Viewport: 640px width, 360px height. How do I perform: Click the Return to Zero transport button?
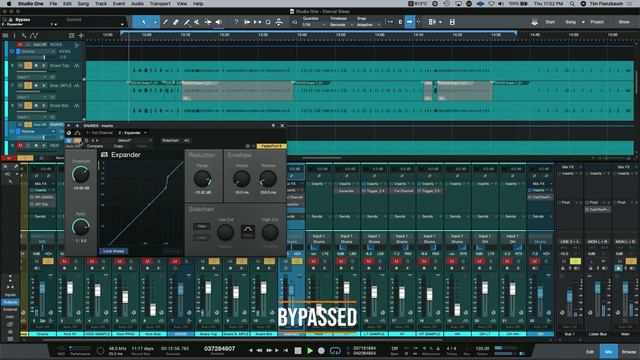pyautogui.click(x=286, y=351)
